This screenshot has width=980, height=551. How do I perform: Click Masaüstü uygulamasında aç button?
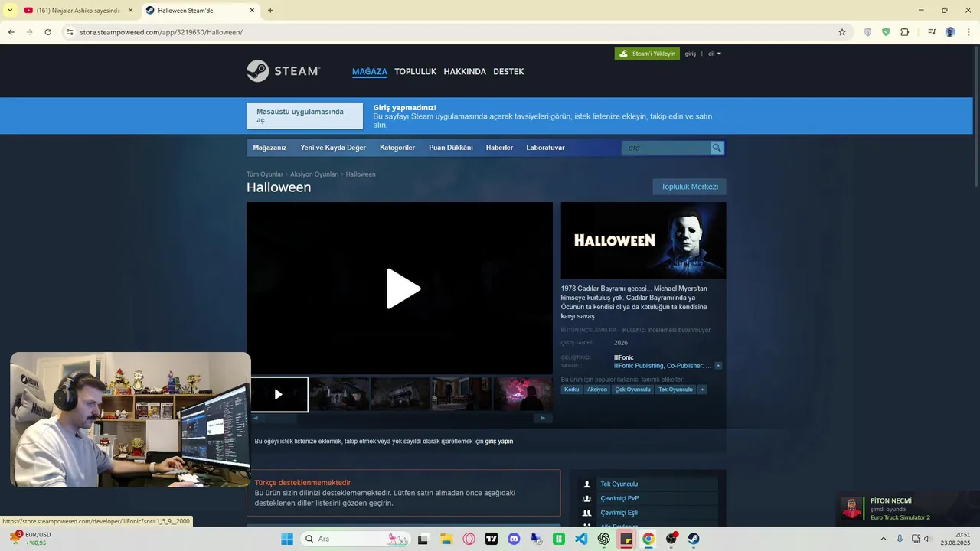pyautogui.click(x=305, y=116)
